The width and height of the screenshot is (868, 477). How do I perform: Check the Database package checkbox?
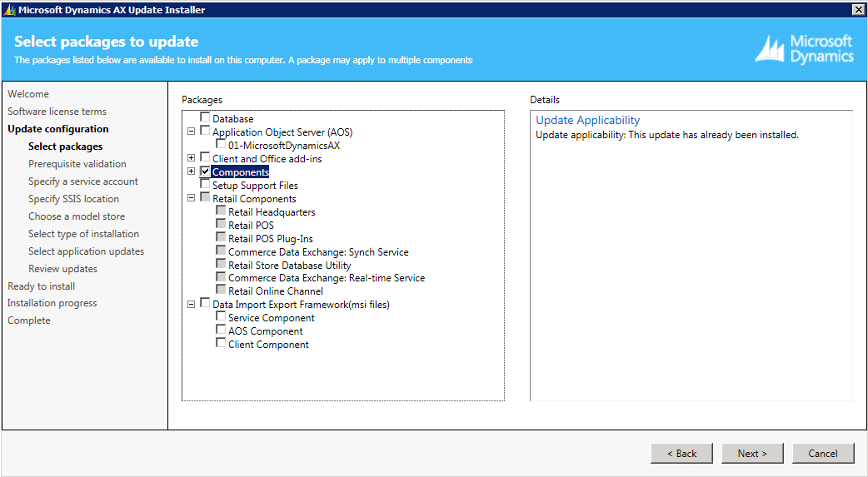[x=205, y=118]
